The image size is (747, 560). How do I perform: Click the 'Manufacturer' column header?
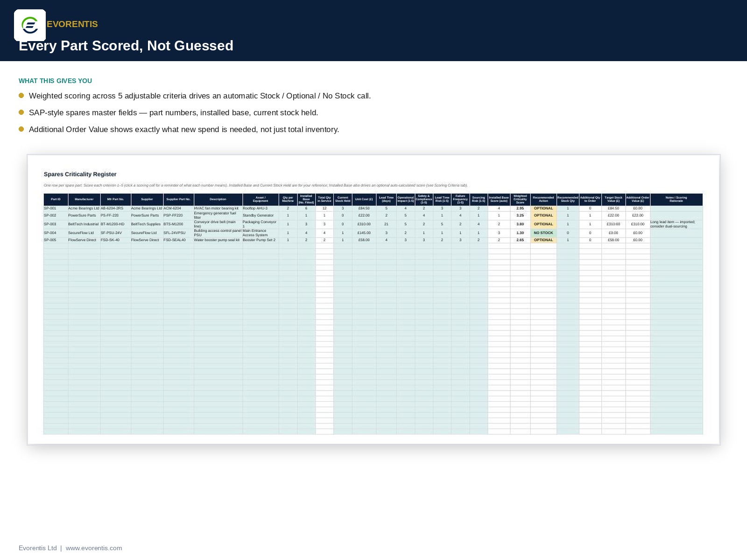click(x=84, y=199)
